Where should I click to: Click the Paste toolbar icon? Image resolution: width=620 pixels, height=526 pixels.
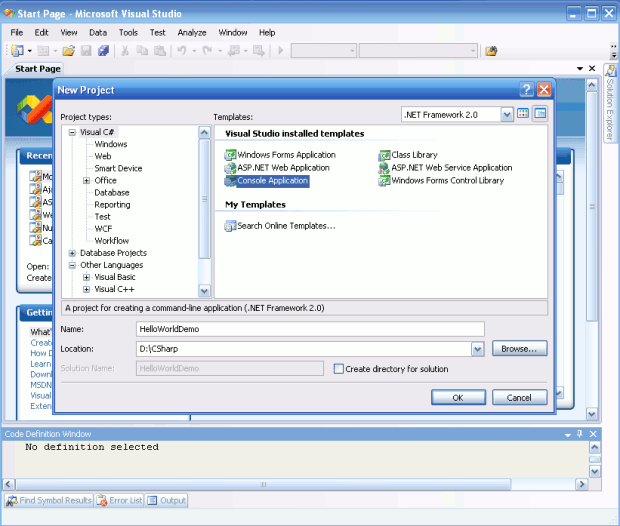pos(159,51)
